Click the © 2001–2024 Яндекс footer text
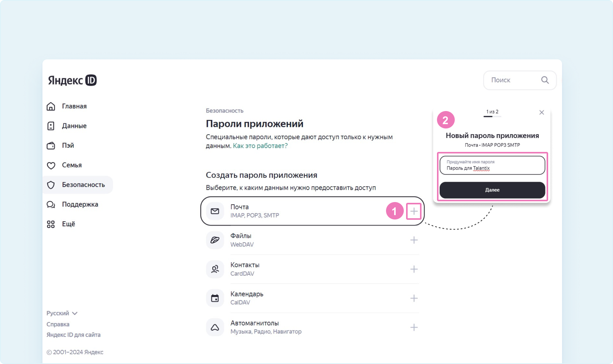 point(75,352)
